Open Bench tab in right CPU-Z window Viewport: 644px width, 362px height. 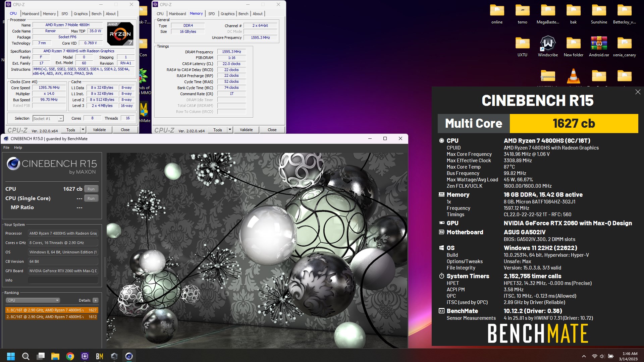244,14
